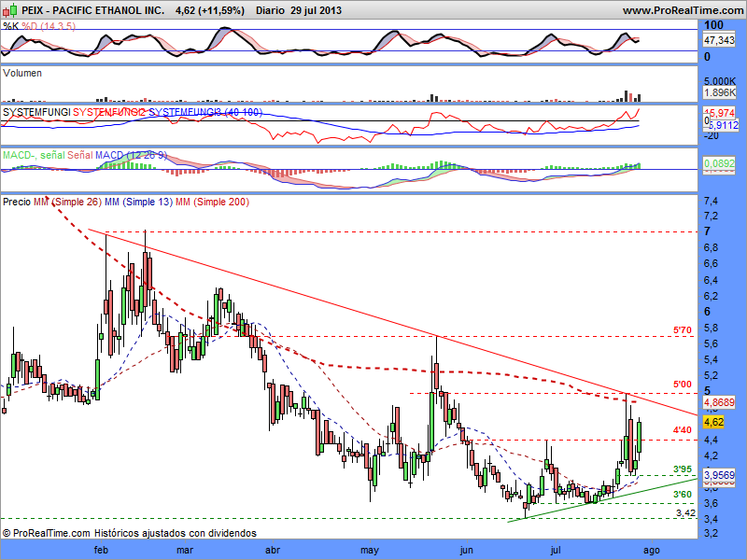Viewport: 747px width, 560px height.
Task: Click the '100' stochastic scale label
Action: pos(713,25)
